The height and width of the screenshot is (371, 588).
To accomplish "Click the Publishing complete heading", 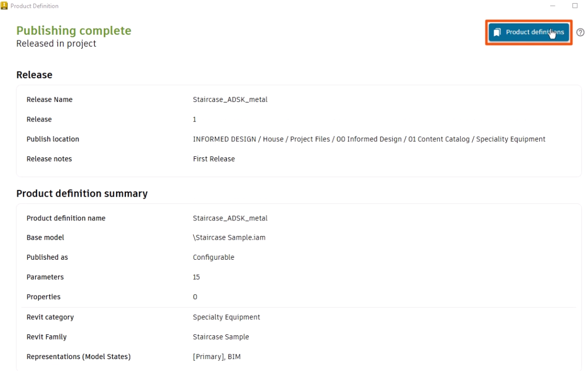I will tap(74, 31).
